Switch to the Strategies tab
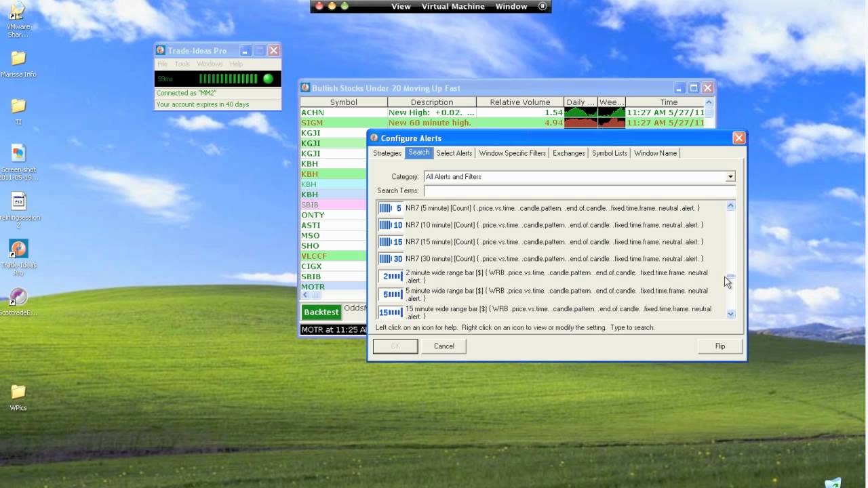 tap(387, 153)
